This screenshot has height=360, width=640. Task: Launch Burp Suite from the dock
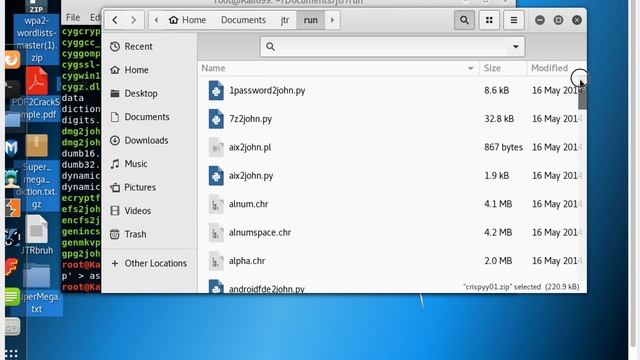click(x=12, y=208)
